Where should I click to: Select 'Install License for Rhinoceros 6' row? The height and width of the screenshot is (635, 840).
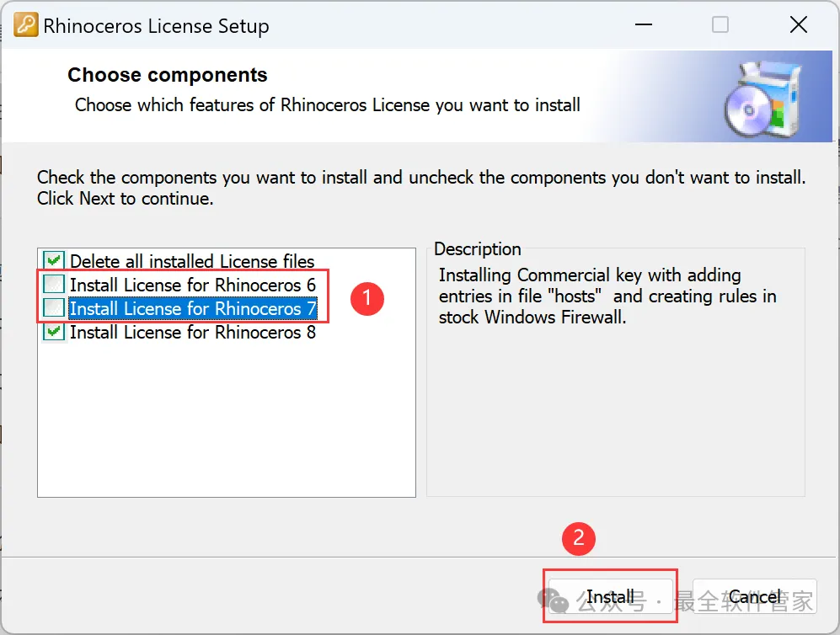click(193, 285)
